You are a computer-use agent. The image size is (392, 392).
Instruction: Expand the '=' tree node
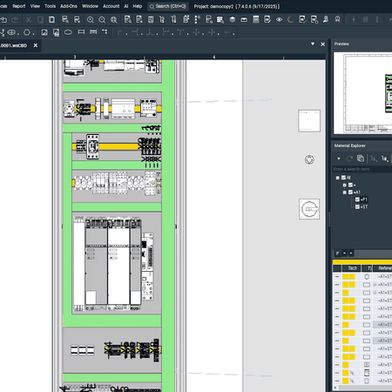[345, 185]
